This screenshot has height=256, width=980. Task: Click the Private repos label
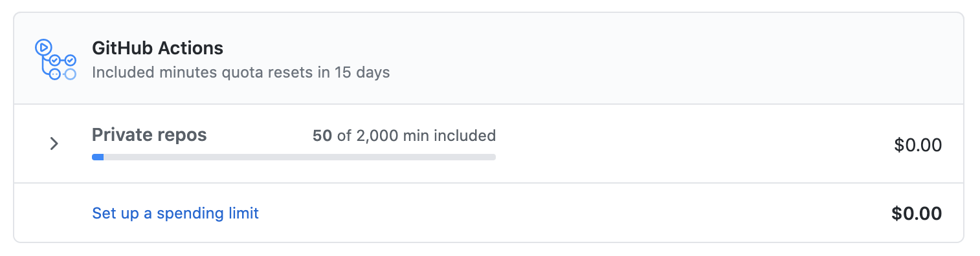click(150, 135)
